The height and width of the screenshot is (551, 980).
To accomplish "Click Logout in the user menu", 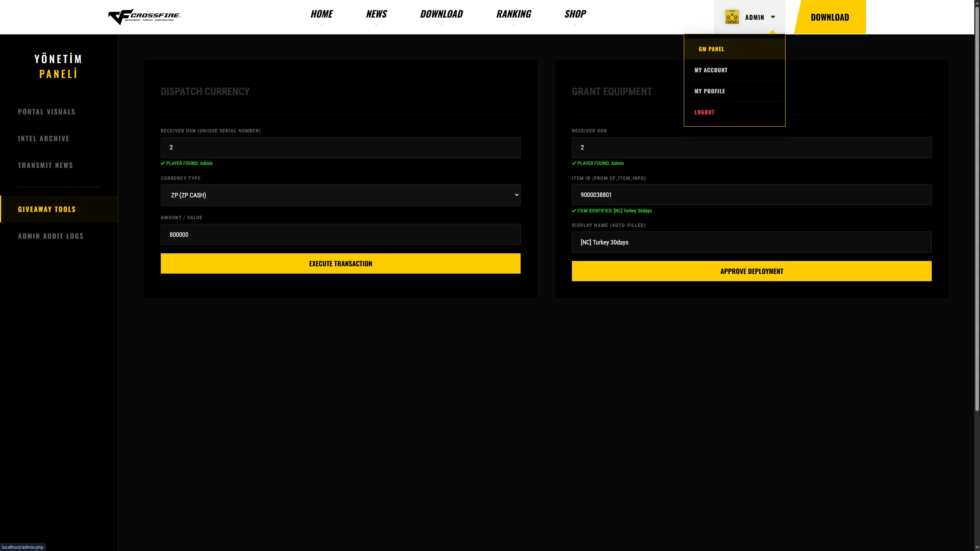I will click(x=735, y=112).
